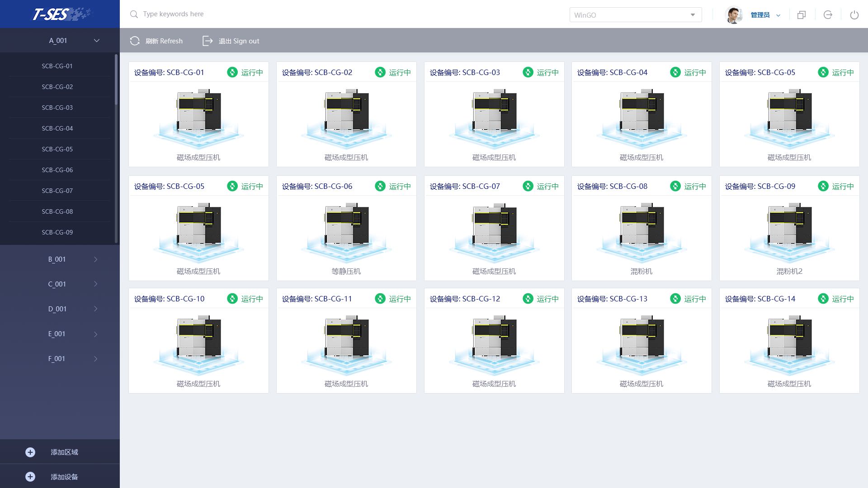Viewport: 868px width, 488px height.
Task: Click the keyword search input field
Action: pos(271,14)
